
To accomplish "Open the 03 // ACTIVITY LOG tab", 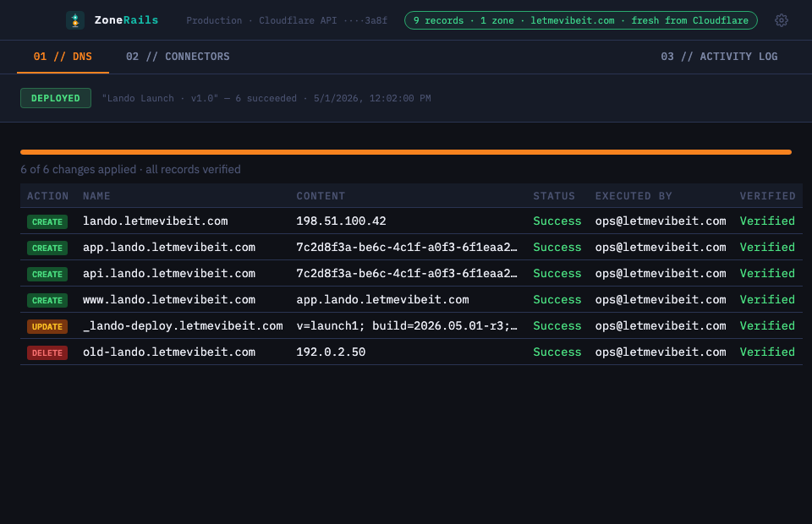I will click(719, 57).
